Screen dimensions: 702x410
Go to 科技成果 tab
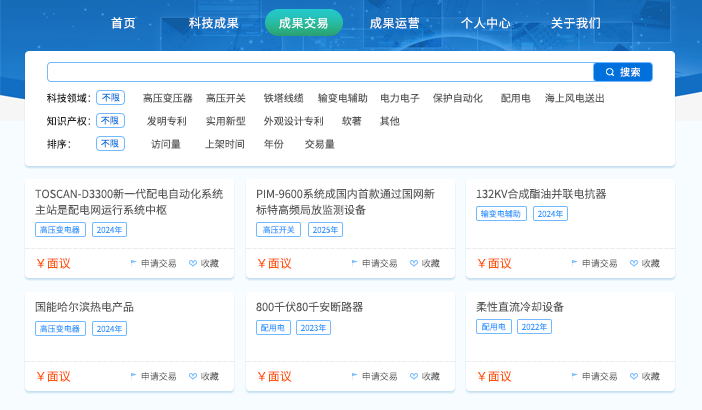[x=214, y=23]
